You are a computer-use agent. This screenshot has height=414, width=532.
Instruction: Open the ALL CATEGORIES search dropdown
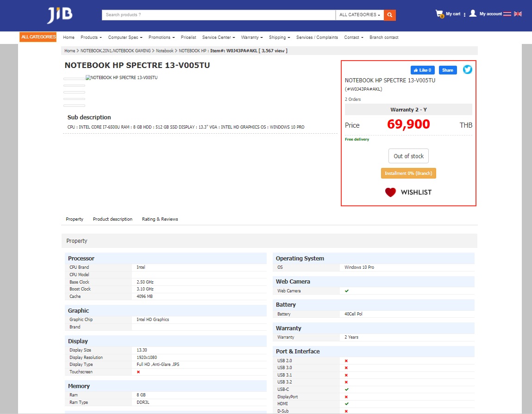[x=359, y=15]
